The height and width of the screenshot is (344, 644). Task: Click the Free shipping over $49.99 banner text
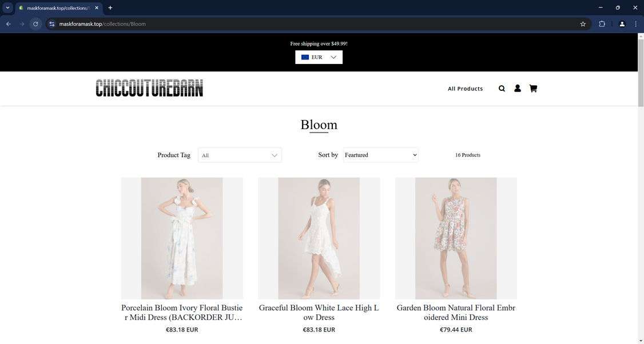pyautogui.click(x=319, y=43)
